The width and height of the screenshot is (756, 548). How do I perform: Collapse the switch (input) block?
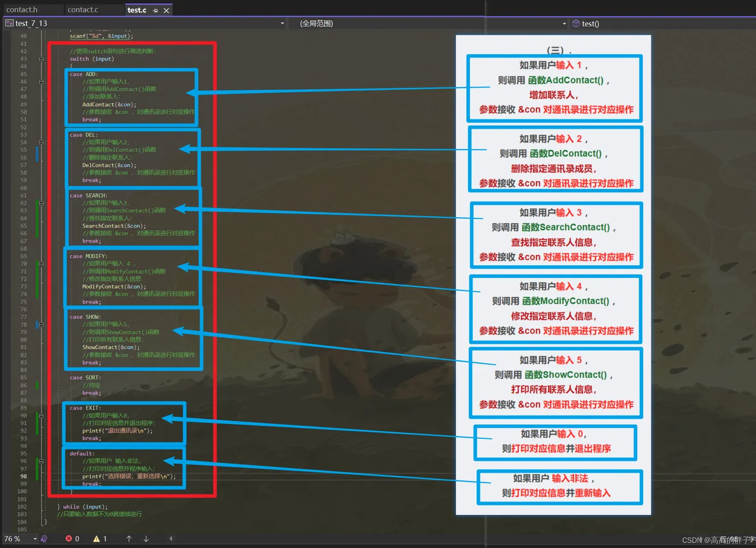pos(41,59)
